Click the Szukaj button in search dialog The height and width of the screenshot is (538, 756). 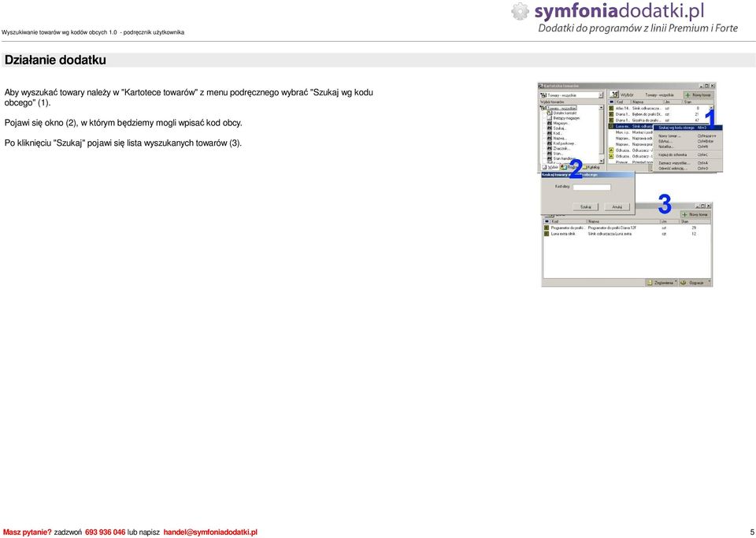coord(586,207)
